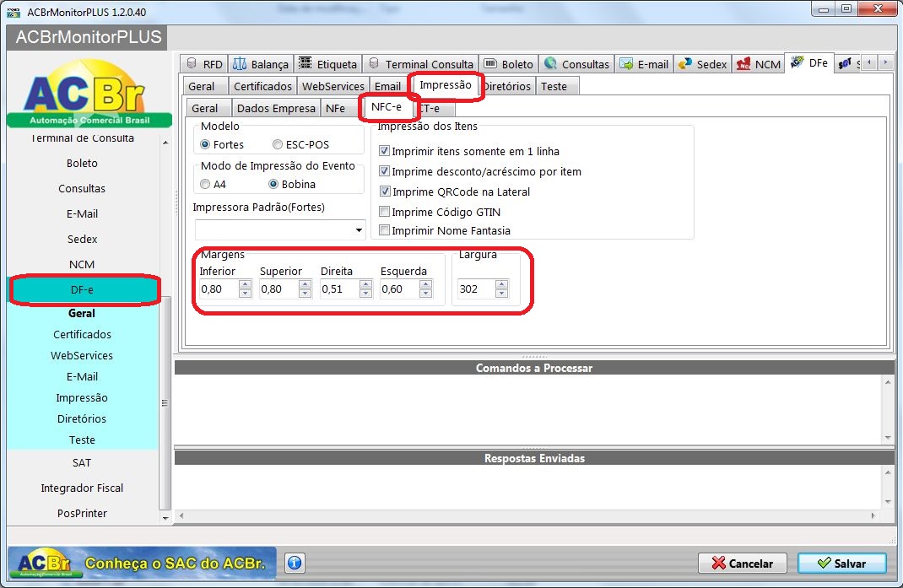Open SAT in sidebar
This screenshot has width=903, height=588.
point(83,463)
